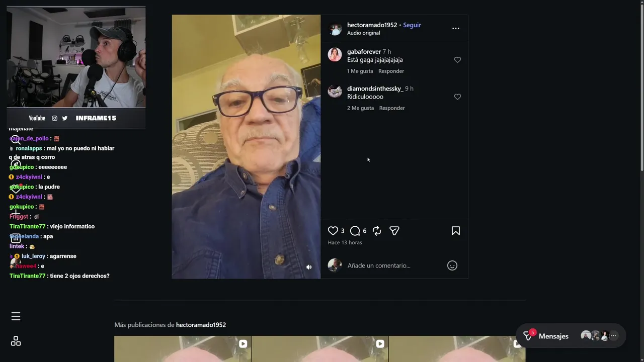This screenshot has height=362, width=644.
Task: View likes on gabaforever's comment, 1 Me gusta
Action: (360, 71)
